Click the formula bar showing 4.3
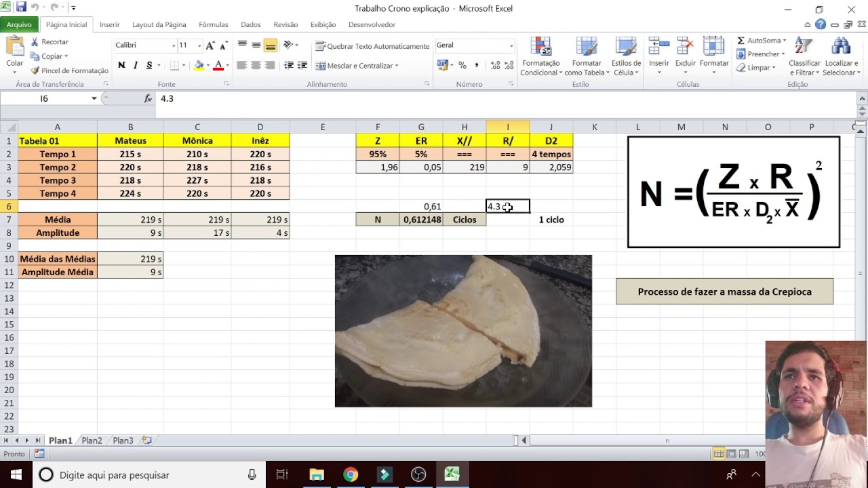Viewport: 868px width, 488px height. (505, 98)
